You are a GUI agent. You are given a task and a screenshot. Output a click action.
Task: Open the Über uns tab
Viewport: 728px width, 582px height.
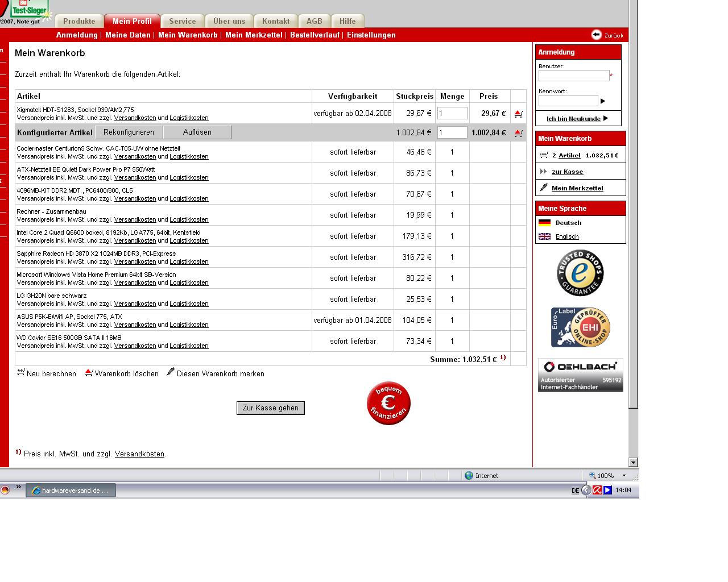pyautogui.click(x=229, y=21)
